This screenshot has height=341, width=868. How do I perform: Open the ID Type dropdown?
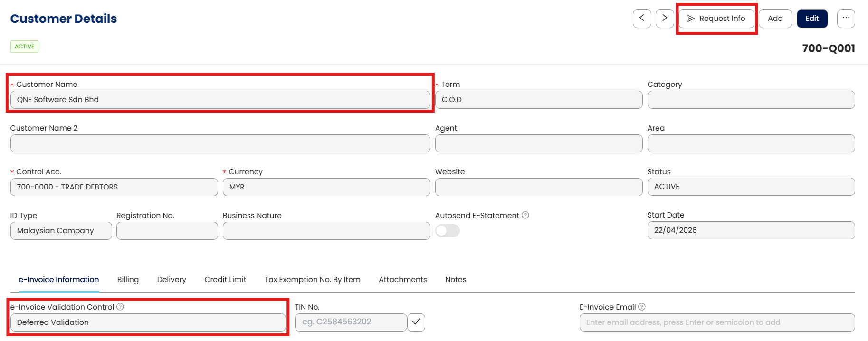pos(61,231)
